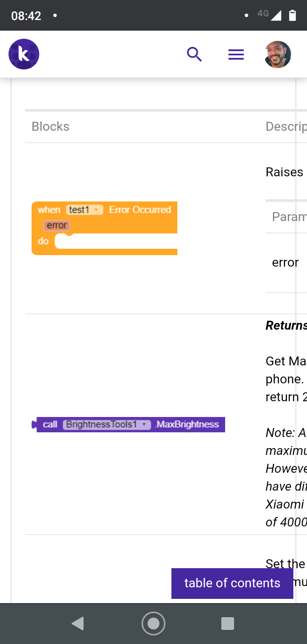The height and width of the screenshot is (644, 307).
Task: Select the Error Occurred event block image
Action: [x=104, y=228]
